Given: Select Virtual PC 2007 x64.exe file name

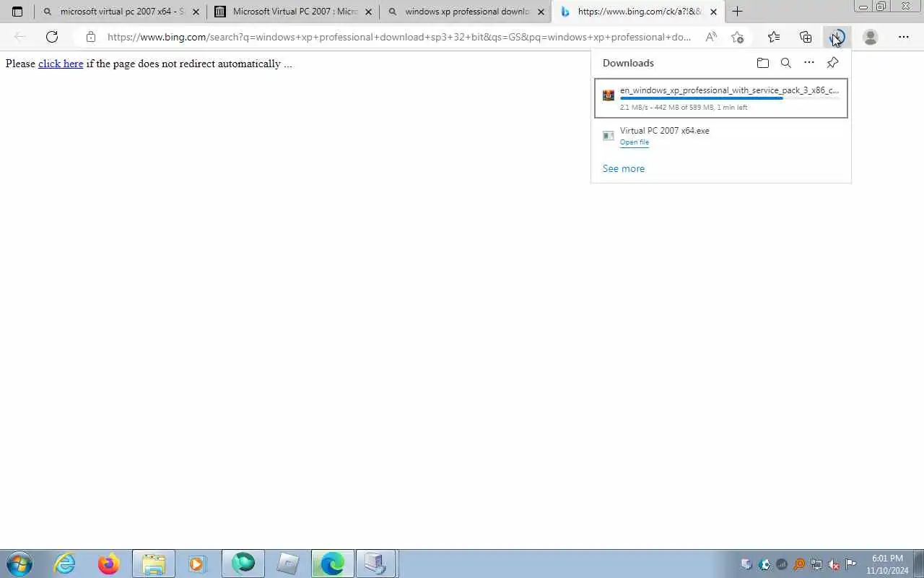Looking at the screenshot, I should tap(665, 131).
